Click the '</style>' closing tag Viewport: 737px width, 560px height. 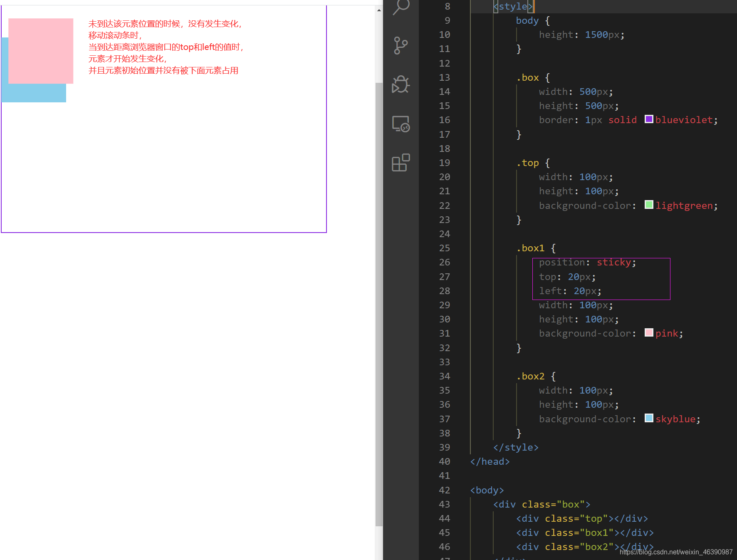pos(516,447)
